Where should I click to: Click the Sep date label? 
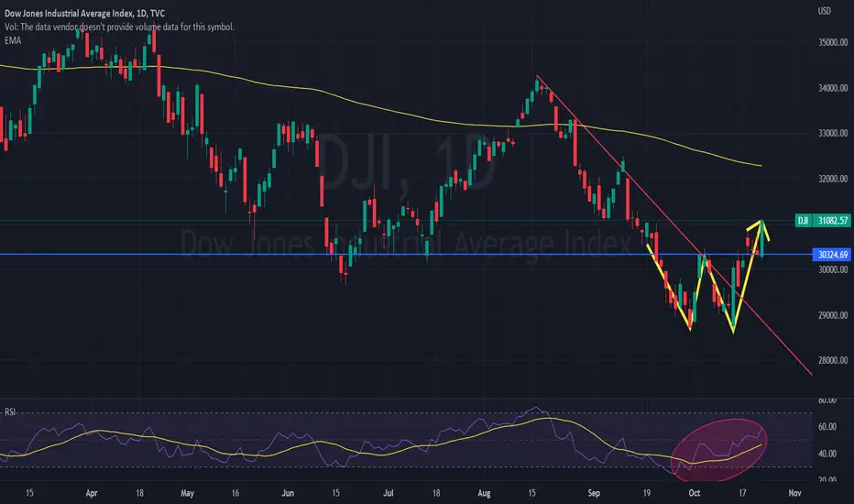click(x=594, y=493)
